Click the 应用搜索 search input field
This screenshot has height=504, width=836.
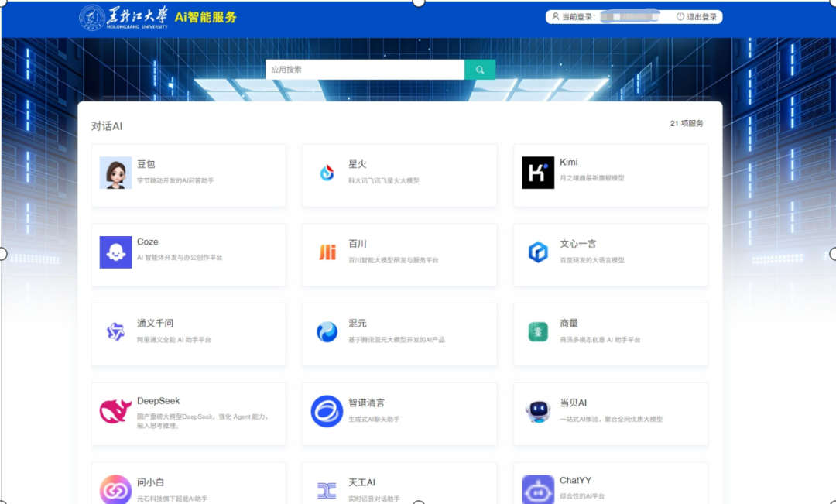click(365, 70)
